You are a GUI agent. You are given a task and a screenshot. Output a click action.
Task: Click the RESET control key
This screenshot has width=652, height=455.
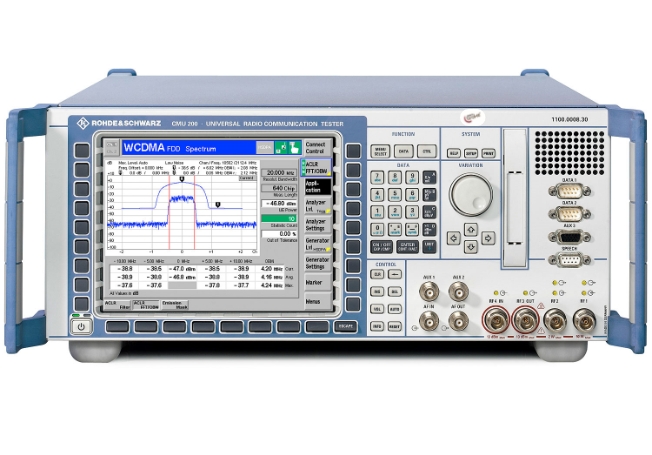(395, 326)
